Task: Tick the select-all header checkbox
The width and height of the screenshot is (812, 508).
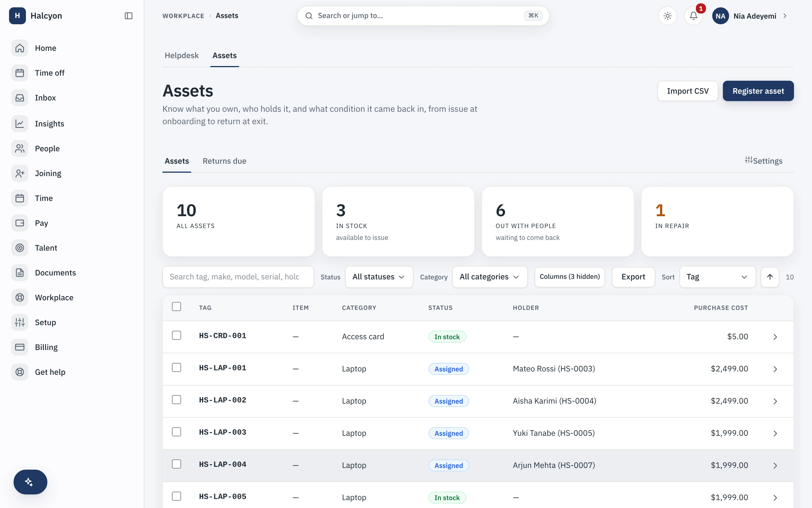Action: 176,307
